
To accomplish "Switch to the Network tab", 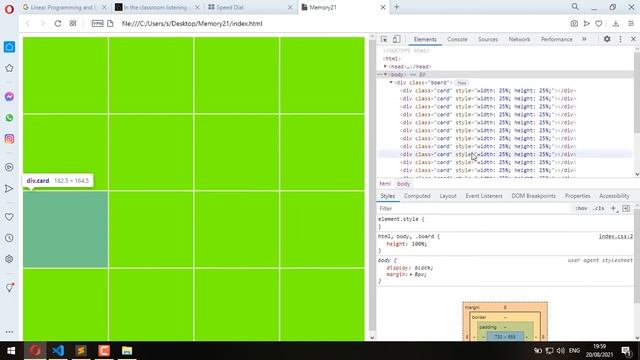I will (x=519, y=39).
